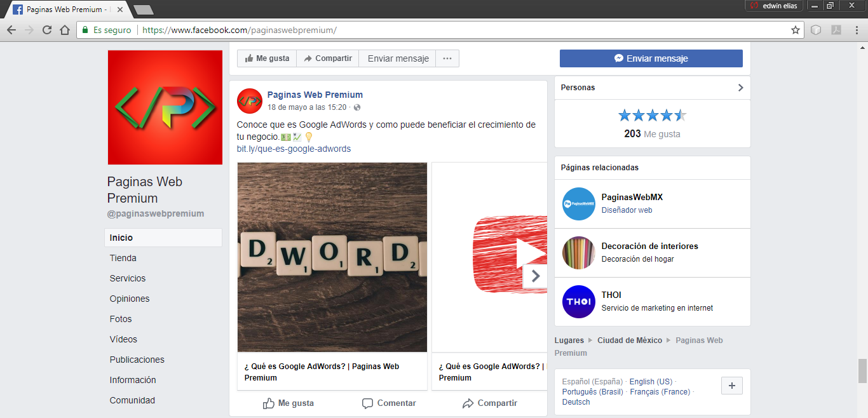Click Paginas Web Premium post avatar
Viewport: 868px width, 418px height.
click(250, 101)
